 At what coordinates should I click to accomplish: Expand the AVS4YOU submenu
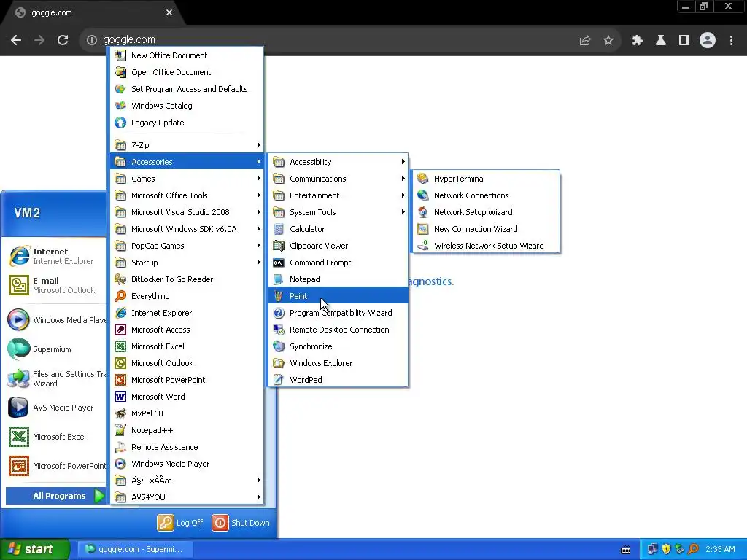pyautogui.click(x=187, y=497)
